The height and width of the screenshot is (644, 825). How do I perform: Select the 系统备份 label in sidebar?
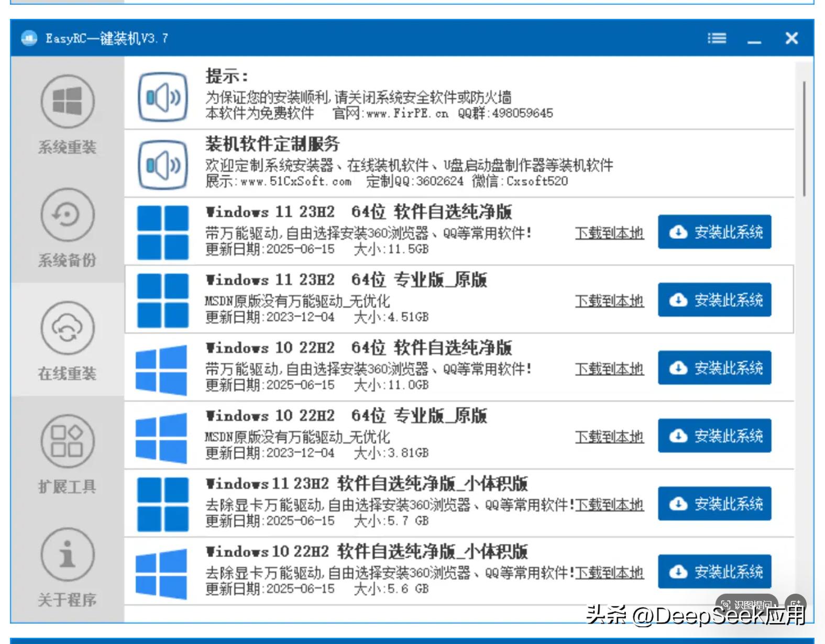click(67, 260)
